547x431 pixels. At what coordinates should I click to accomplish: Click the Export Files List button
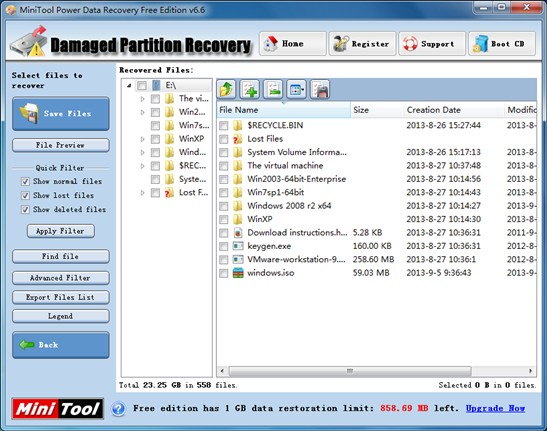(x=61, y=297)
